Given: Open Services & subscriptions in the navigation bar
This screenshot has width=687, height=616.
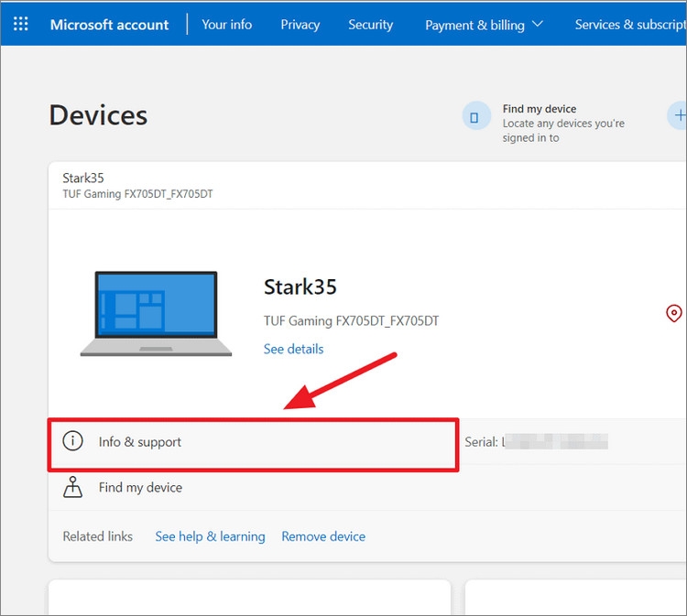Looking at the screenshot, I should pyautogui.click(x=630, y=25).
